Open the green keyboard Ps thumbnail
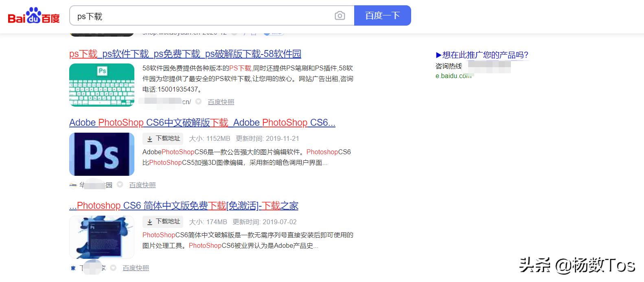This screenshot has width=644, height=282. click(102, 85)
